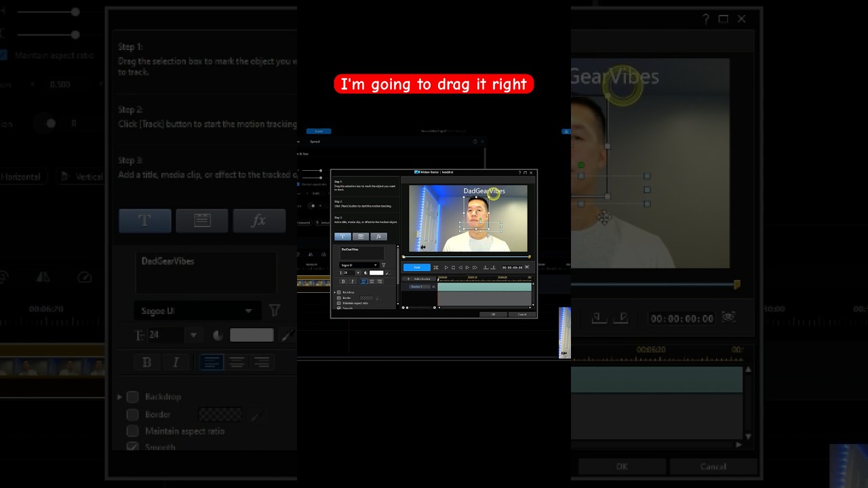Image resolution: width=868 pixels, height=488 pixels.
Task: Click the fit-to-view icon beside small dialog timecode
Action: pos(527,267)
